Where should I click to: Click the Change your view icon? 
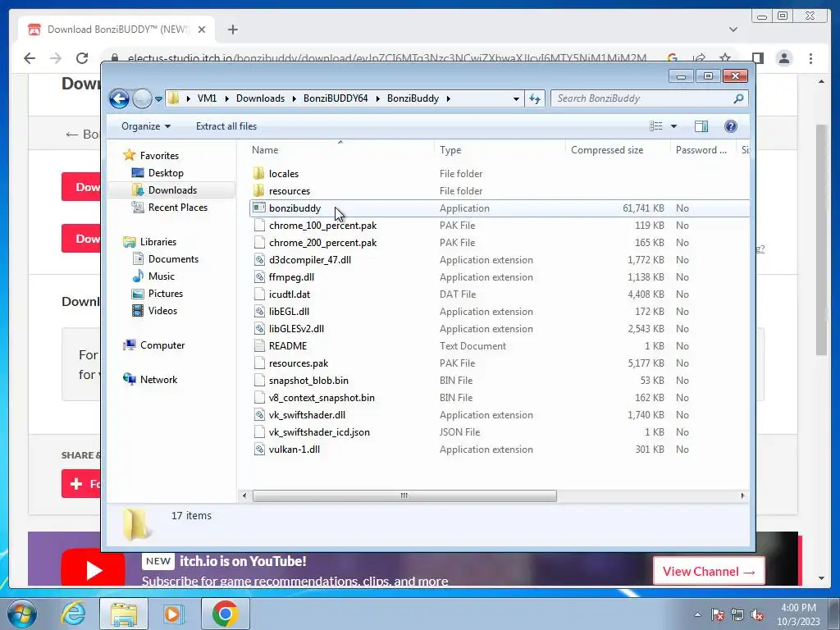655,126
